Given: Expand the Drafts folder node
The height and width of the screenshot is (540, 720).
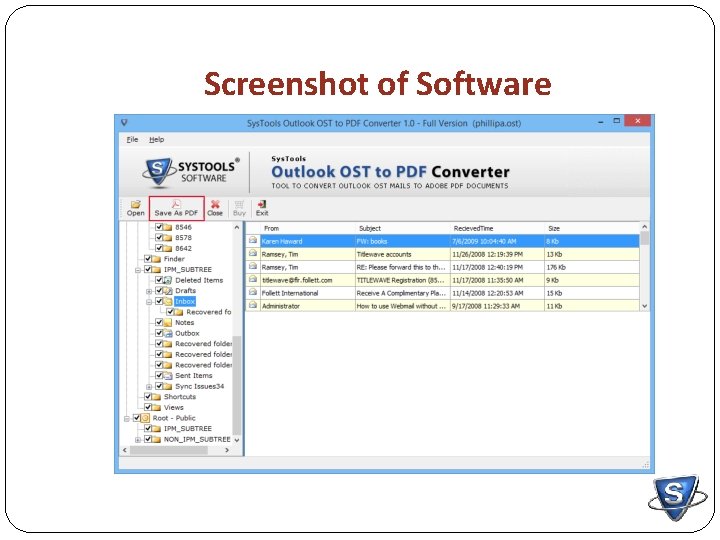Looking at the screenshot, I should point(149,292).
